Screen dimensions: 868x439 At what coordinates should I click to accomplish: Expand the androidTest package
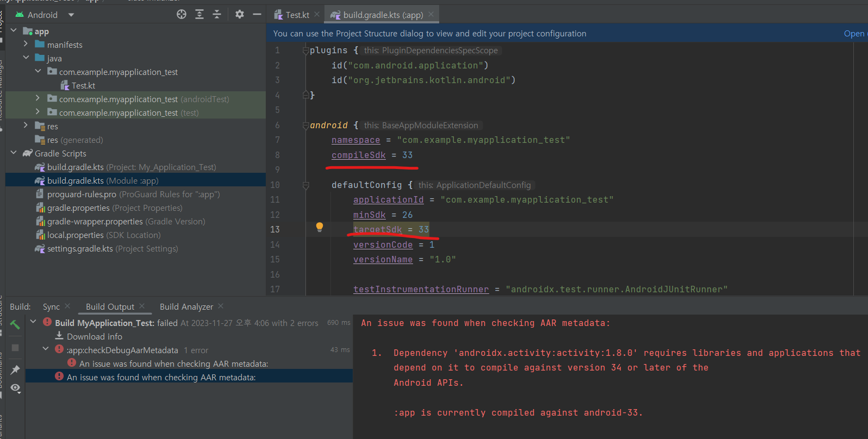coord(38,98)
